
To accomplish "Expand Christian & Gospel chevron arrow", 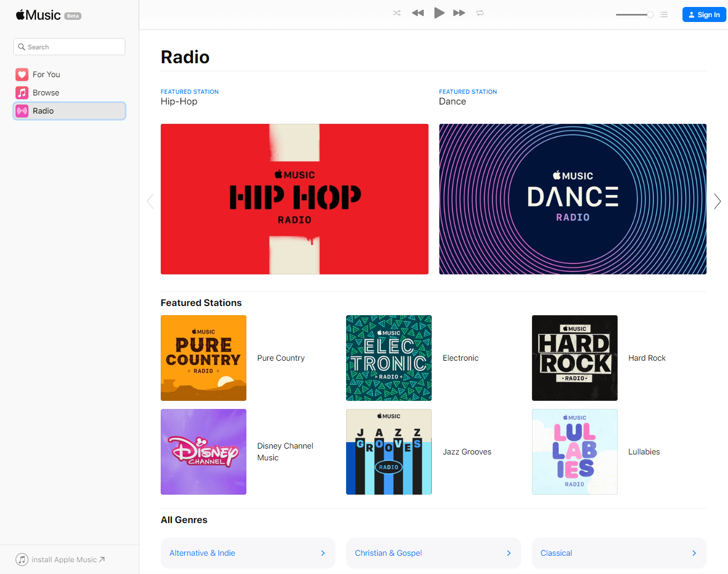I will 509,553.
